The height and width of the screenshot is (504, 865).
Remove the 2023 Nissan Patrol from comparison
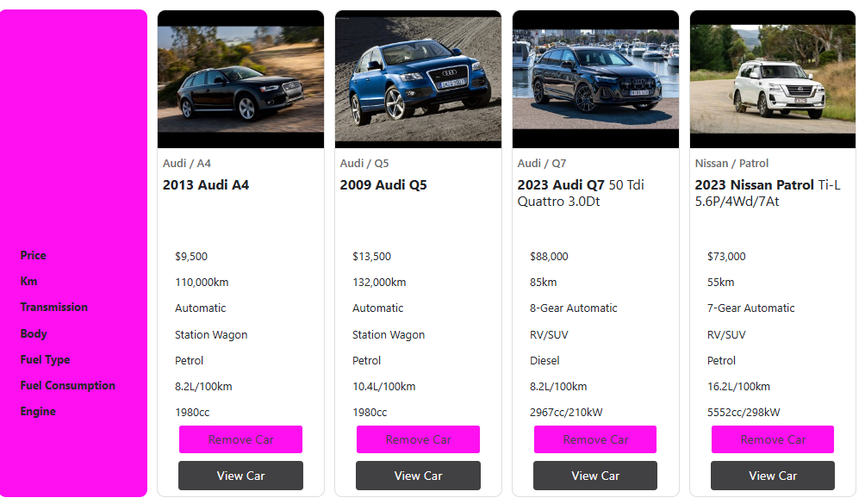(773, 439)
